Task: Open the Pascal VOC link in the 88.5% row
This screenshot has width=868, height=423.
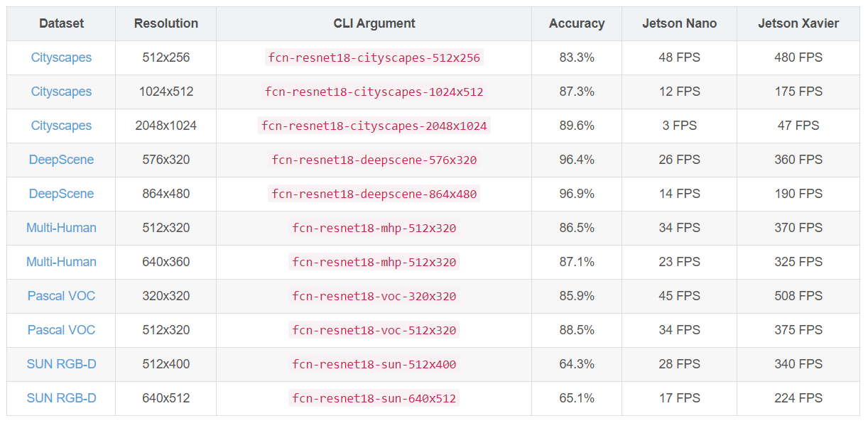Action: pyautogui.click(x=61, y=330)
